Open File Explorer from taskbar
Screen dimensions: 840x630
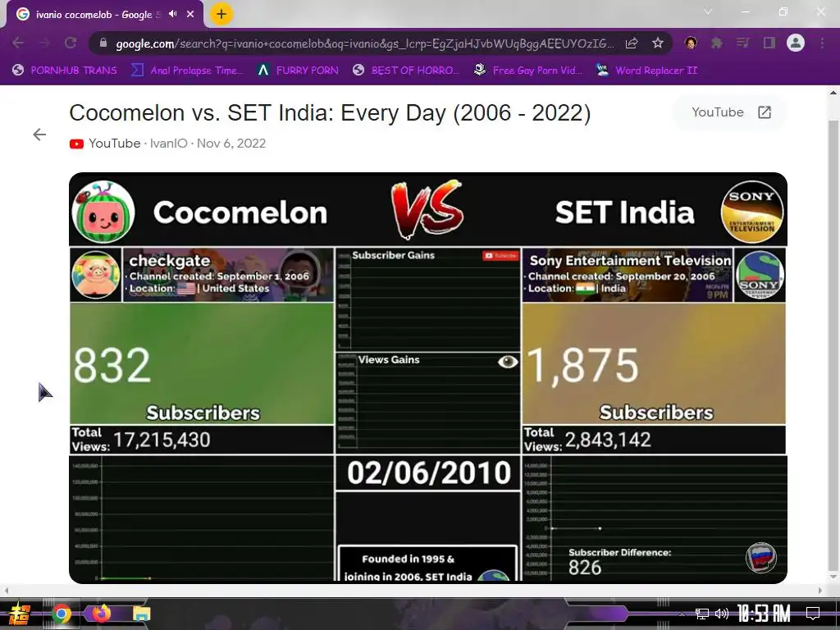pyautogui.click(x=141, y=614)
